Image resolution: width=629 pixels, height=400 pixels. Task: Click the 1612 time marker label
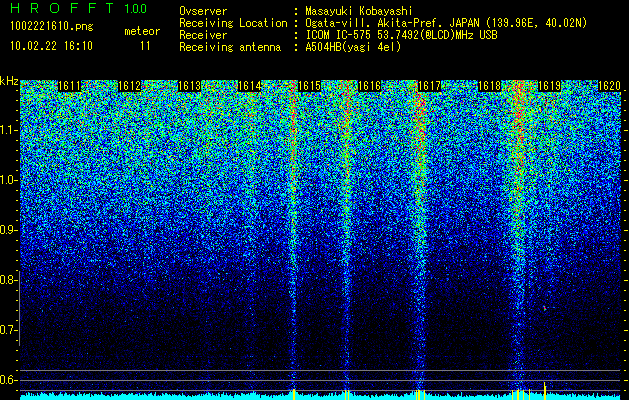point(130,86)
